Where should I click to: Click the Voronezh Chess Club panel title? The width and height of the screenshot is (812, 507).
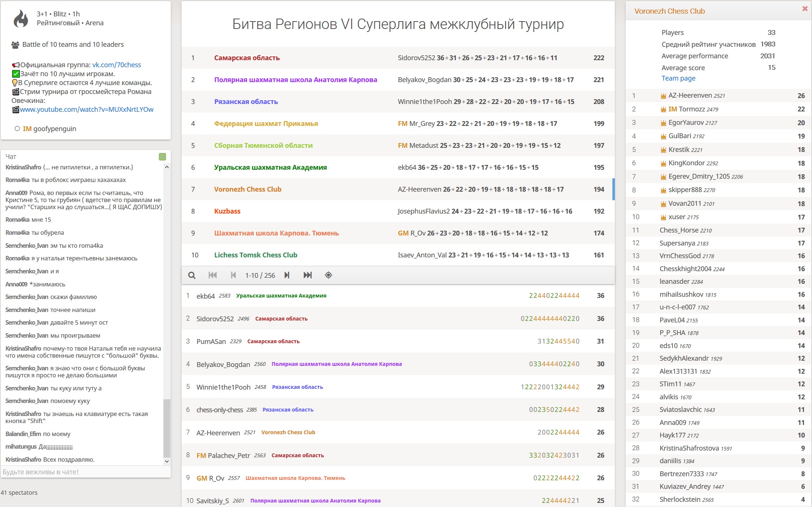669,11
